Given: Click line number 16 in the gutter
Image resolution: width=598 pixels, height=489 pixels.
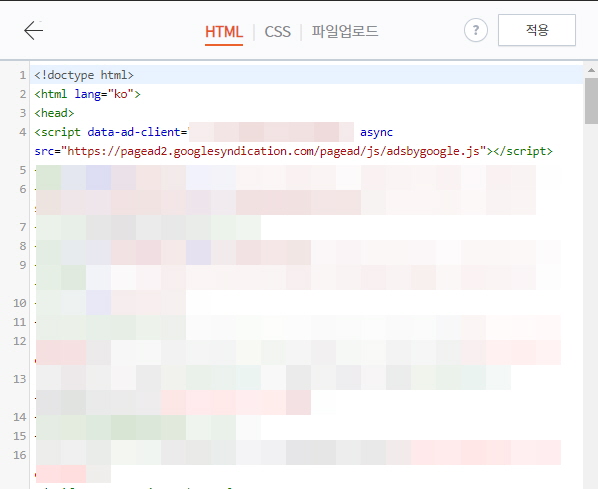Looking at the screenshot, I should point(19,455).
